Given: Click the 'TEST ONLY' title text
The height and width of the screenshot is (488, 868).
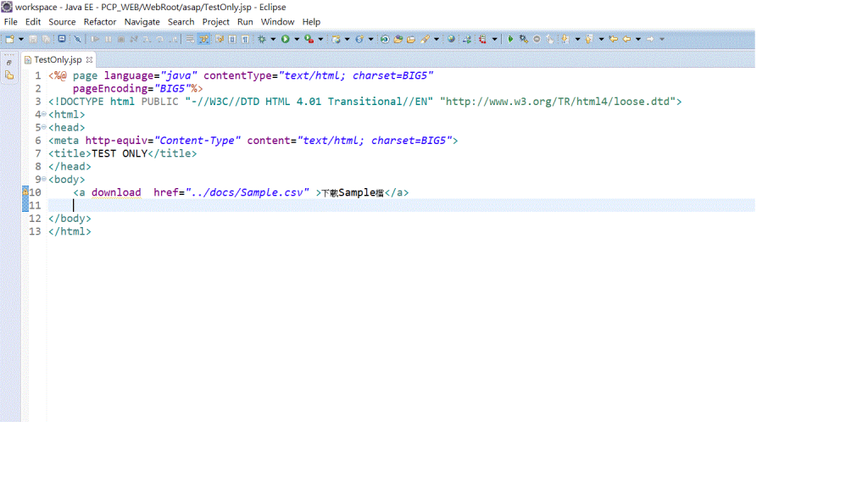Looking at the screenshot, I should point(120,153).
